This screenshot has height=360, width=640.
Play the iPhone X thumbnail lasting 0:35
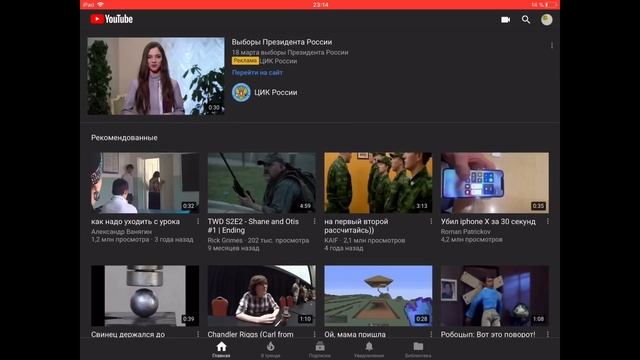pos(495,183)
